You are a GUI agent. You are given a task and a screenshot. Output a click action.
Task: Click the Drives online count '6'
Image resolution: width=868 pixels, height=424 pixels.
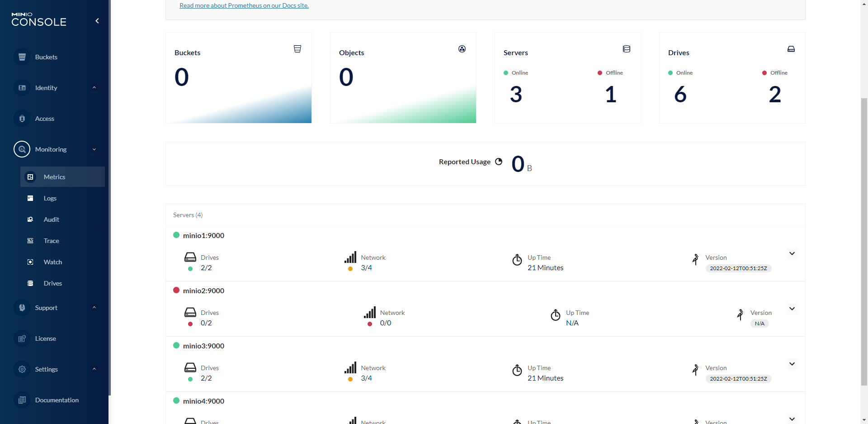coord(680,95)
